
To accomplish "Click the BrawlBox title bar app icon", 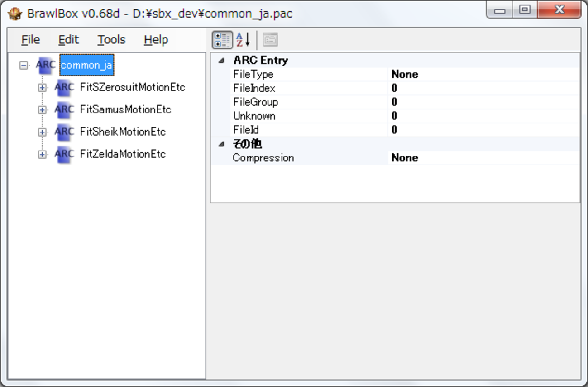I will [15, 14].
